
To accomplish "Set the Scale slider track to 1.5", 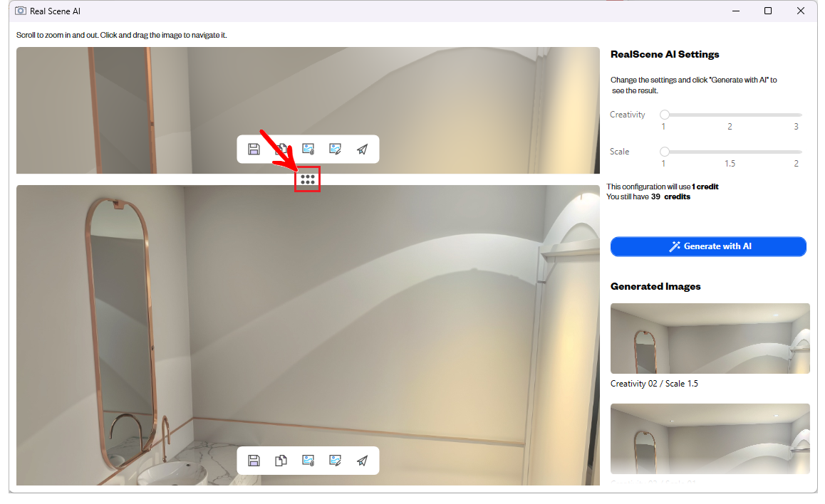I will coord(730,152).
